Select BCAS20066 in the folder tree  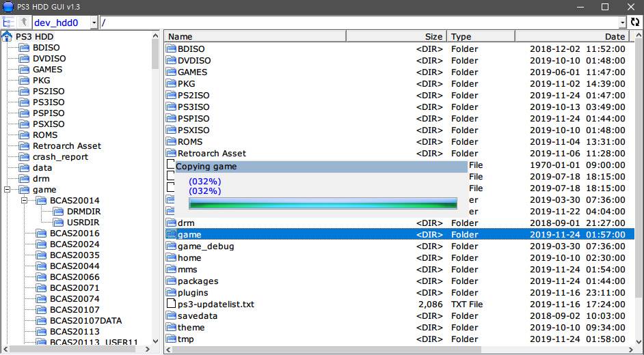(x=75, y=277)
